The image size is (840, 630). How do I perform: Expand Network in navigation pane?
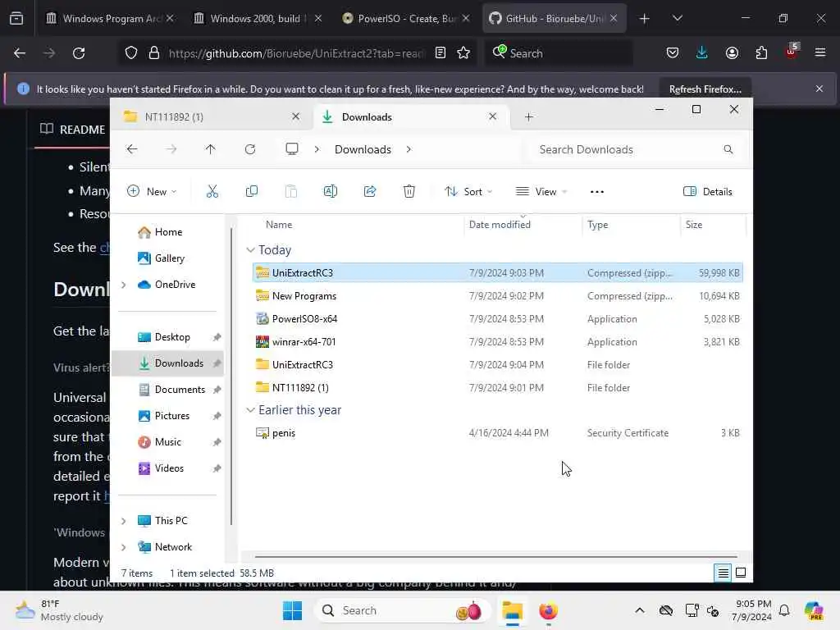coord(124,547)
